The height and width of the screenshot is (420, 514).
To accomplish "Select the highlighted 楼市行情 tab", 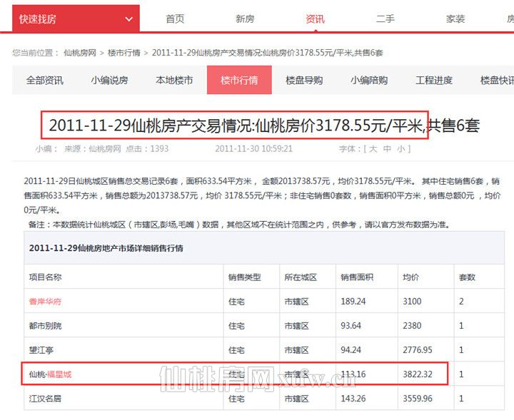I will click(x=239, y=81).
